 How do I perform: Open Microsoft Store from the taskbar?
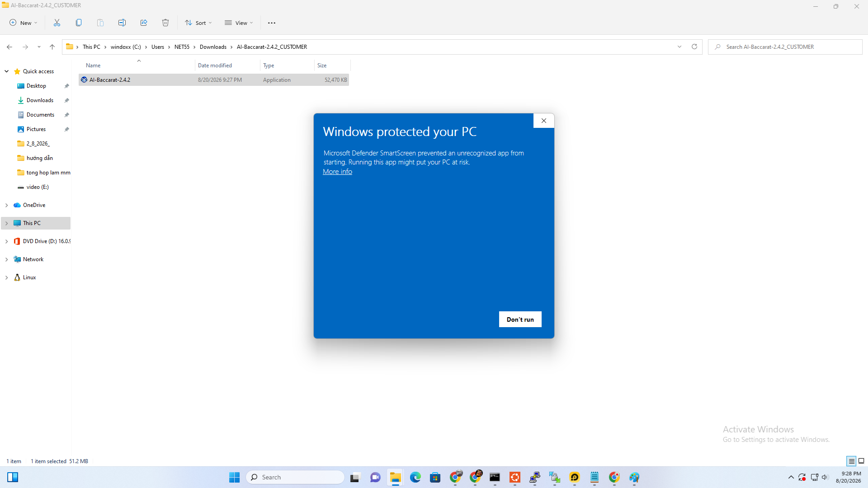point(435,477)
